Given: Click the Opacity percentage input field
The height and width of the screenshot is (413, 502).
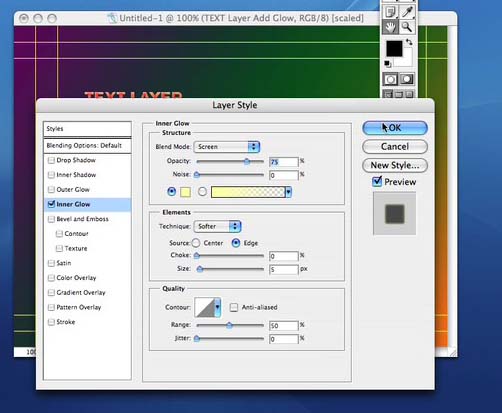Looking at the screenshot, I should 284,162.
